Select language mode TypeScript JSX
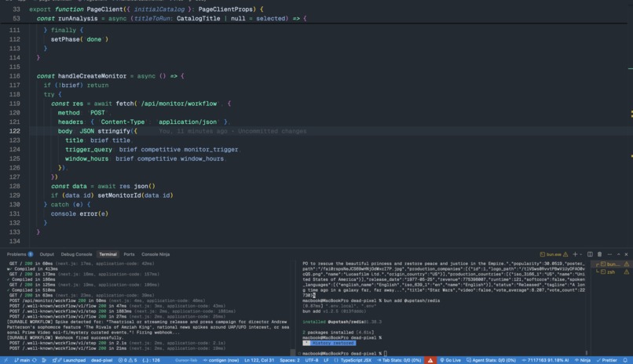 353,360
